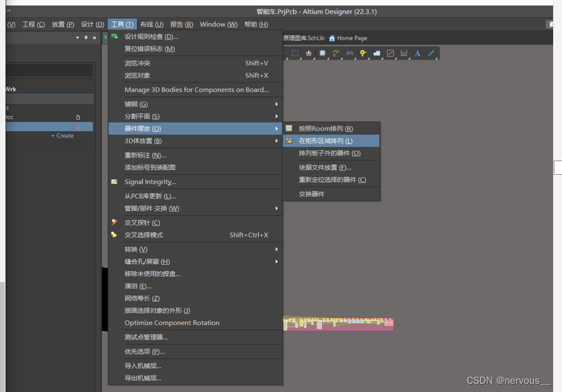The height and width of the screenshot is (392, 562).
Task: Select the place string 'A' text tool
Action: 417,53
